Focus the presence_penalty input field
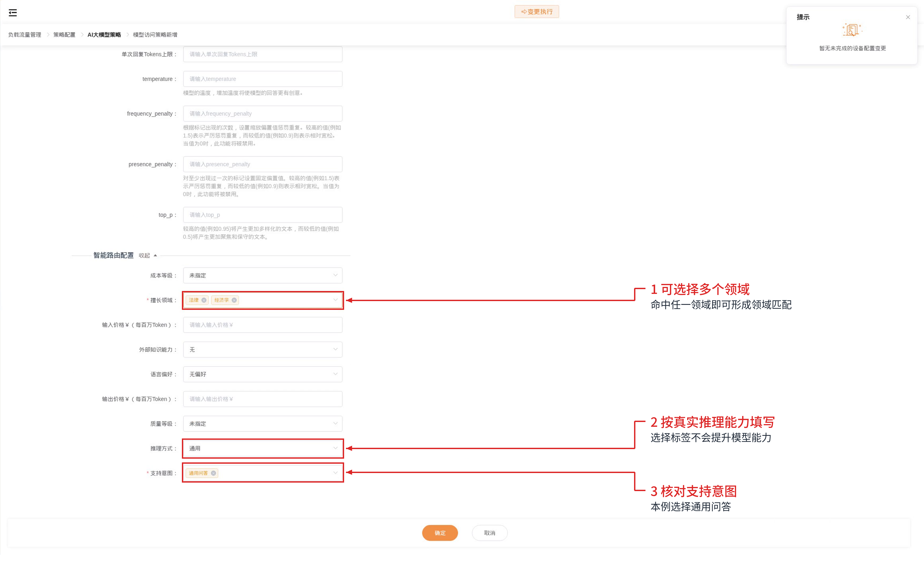Image resolution: width=924 pixels, height=574 pixels. coord(263,164)
